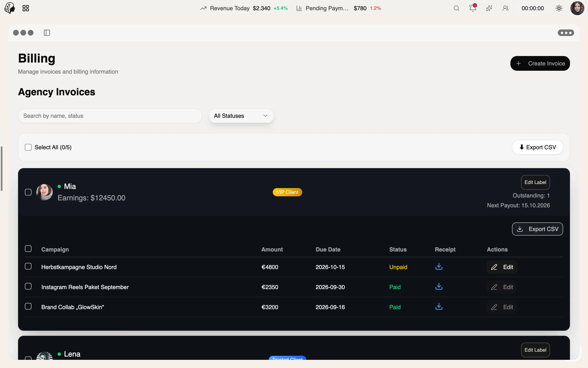588x368 pixels.
Task: Click the Next Payout: 15.10.2026 text
Action: click(518, 205)
